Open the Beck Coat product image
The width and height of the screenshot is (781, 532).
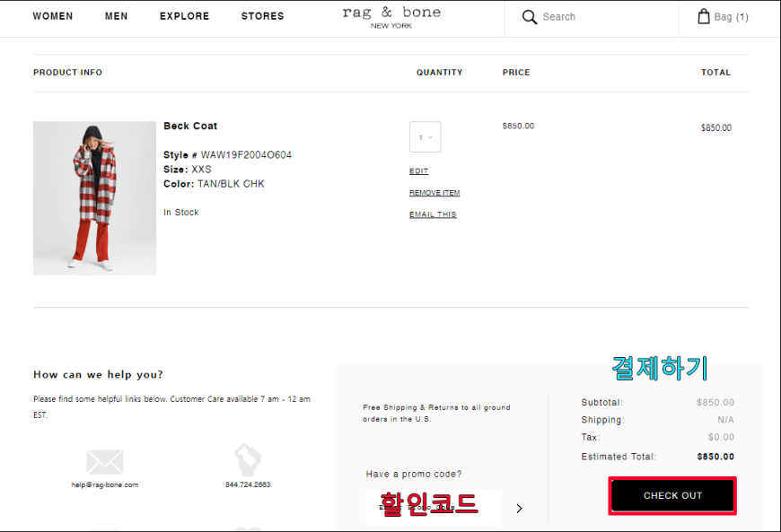click(x=94, y=198)
